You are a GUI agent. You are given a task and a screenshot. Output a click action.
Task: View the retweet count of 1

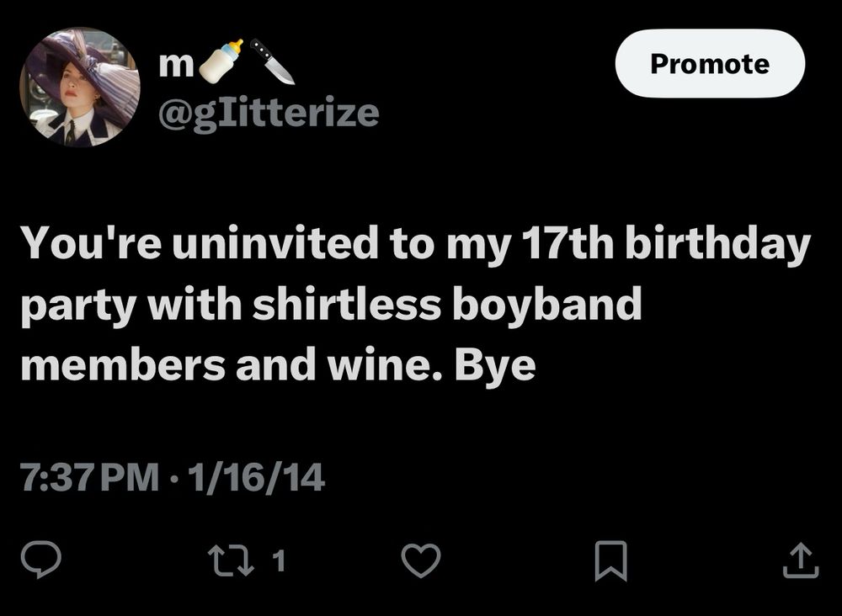280,560
